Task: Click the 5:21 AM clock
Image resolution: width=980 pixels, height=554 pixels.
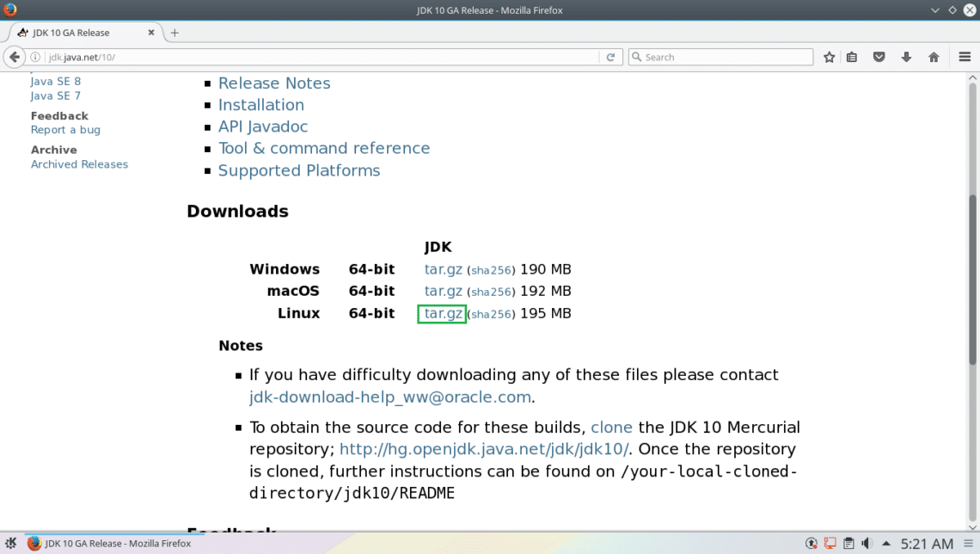Action: (x=927, y=544)
